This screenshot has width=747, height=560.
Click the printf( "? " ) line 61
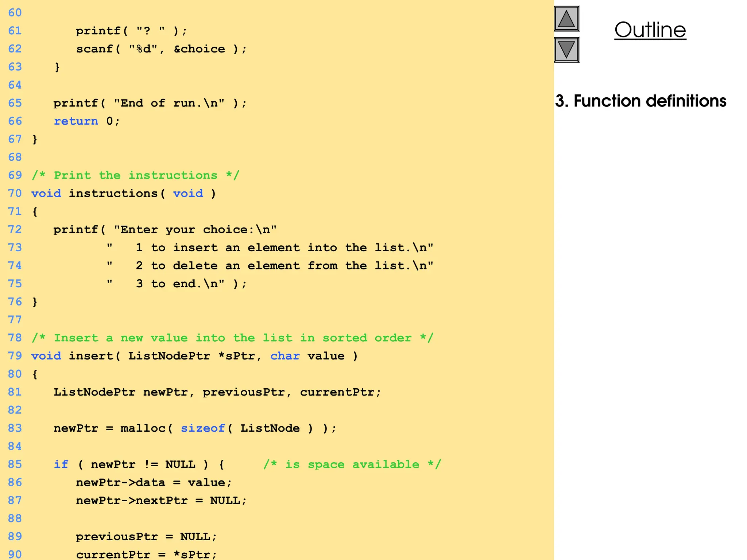click(131, 31)
